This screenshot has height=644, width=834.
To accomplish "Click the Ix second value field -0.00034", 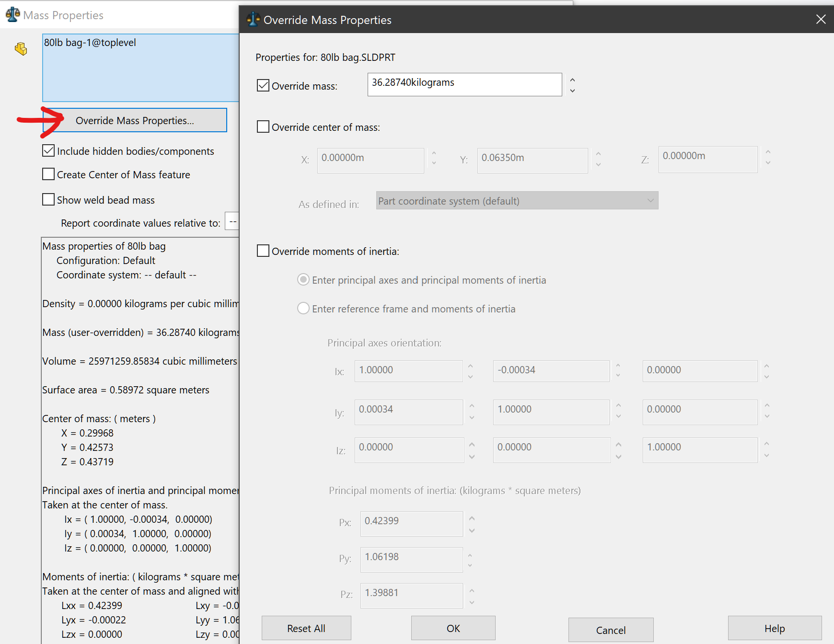I will 551,371.
